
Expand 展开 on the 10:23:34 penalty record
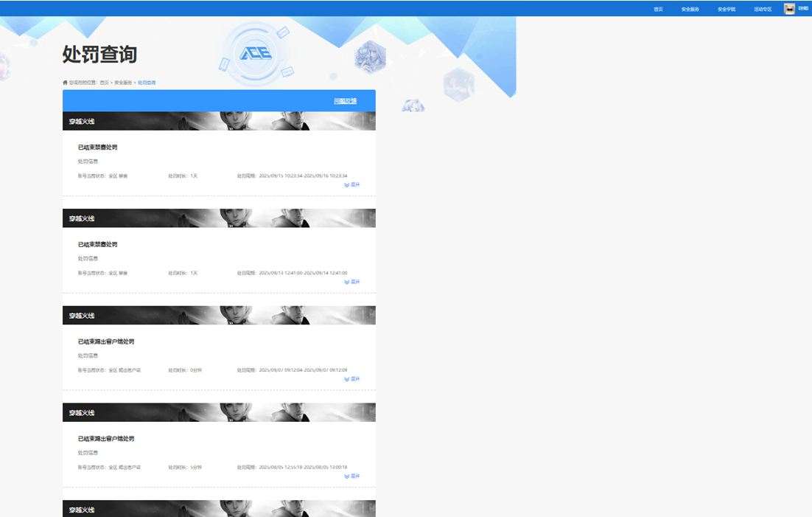coord(352,184)
